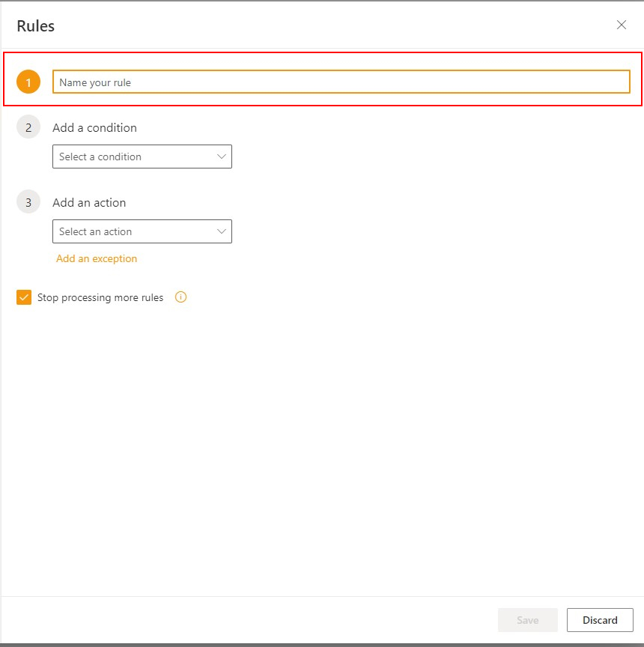The width and height of the screenshot is (644, 647).
Task: Click the Add an action heading
Action: click(89, 202)
